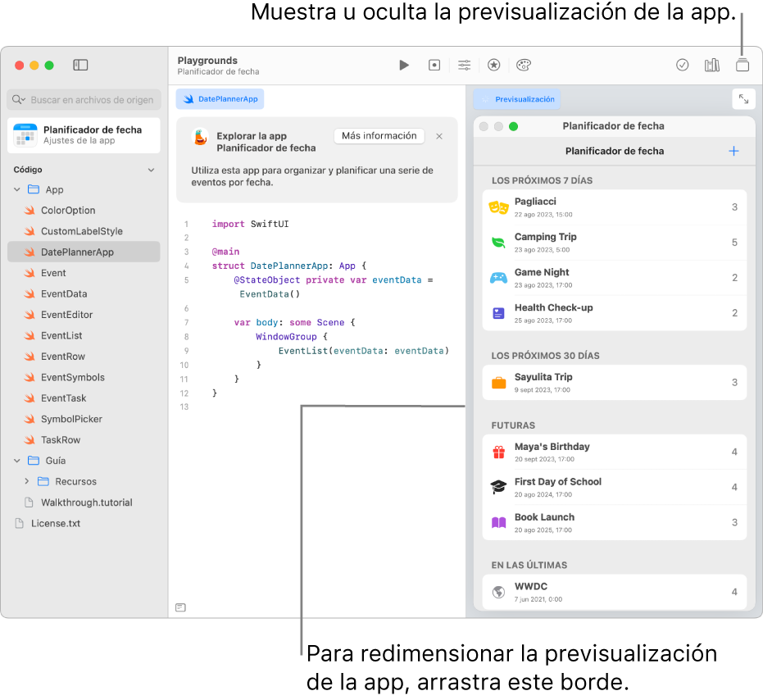
Task: Click the globe icon for WWDC
Action: [498, 592]
